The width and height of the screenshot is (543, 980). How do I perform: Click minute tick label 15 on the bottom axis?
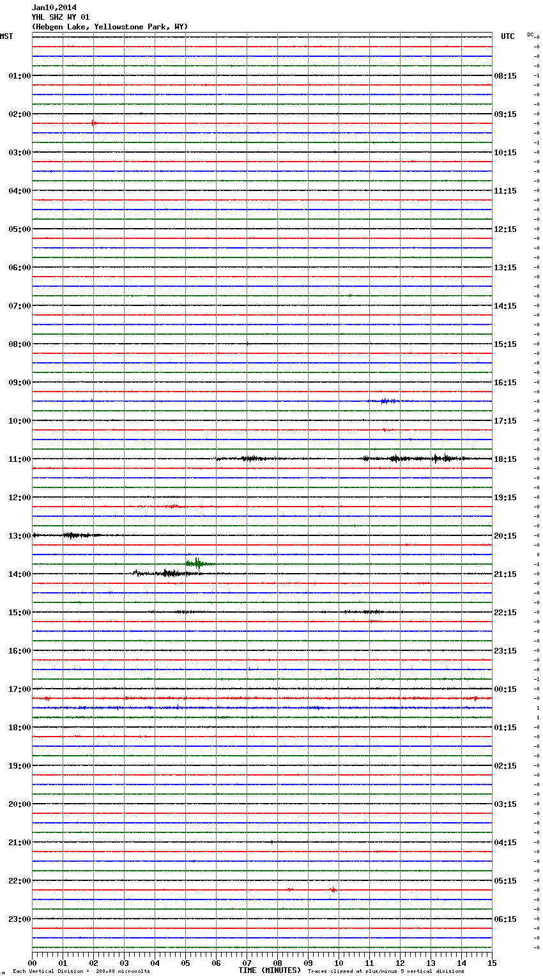[x=492, y=963]
